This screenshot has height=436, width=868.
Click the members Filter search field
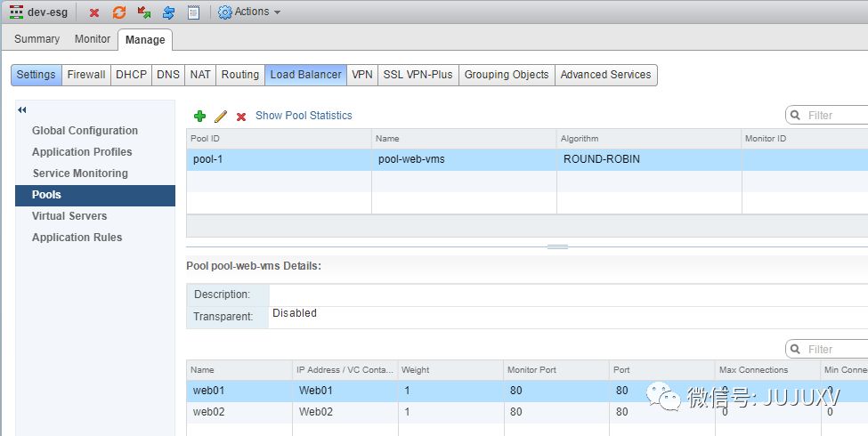[x=826, y=349]
